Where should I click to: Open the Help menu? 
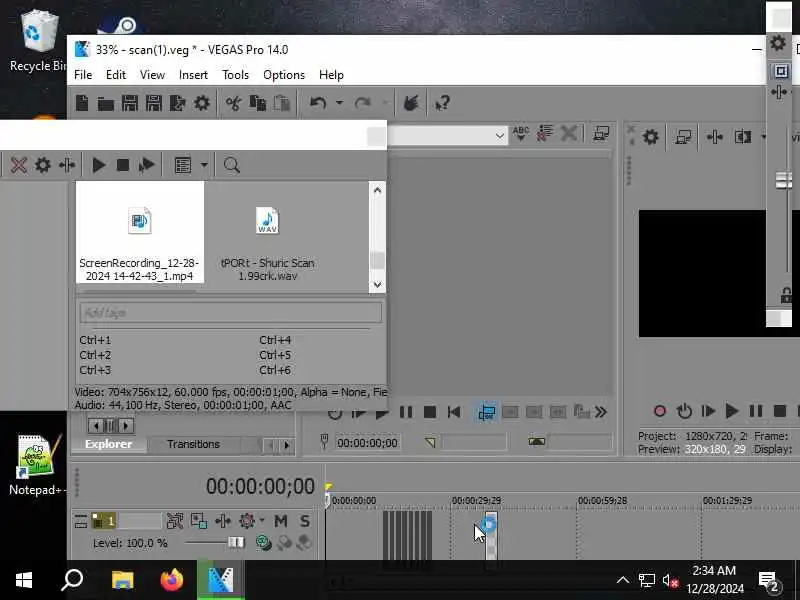pos(331,75)
